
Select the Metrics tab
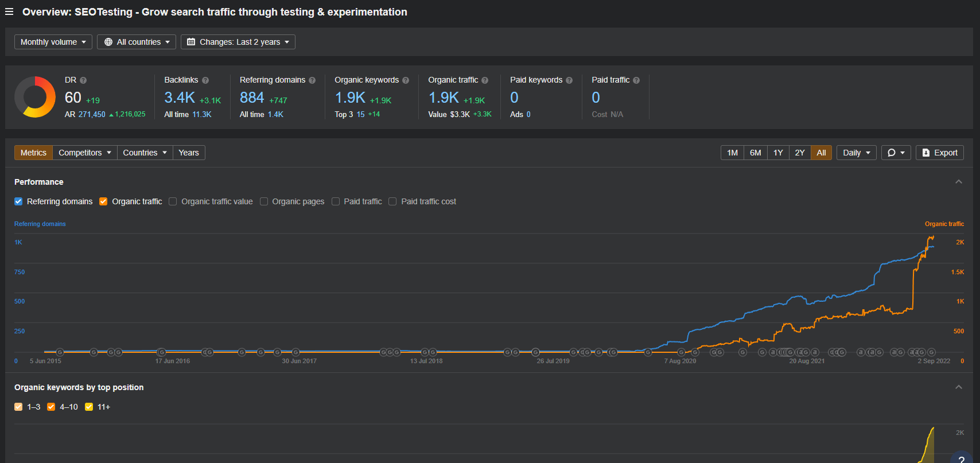tap(33, 153)
